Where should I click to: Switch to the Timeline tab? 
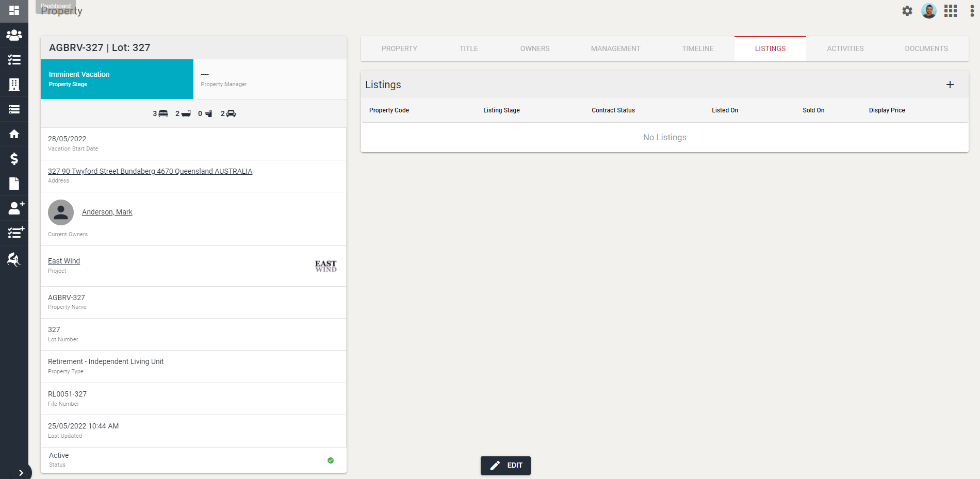coord(697,48)
